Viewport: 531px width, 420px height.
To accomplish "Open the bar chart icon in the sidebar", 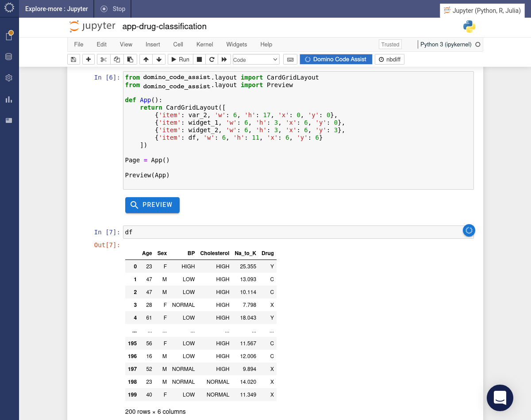I will point(9,99).
